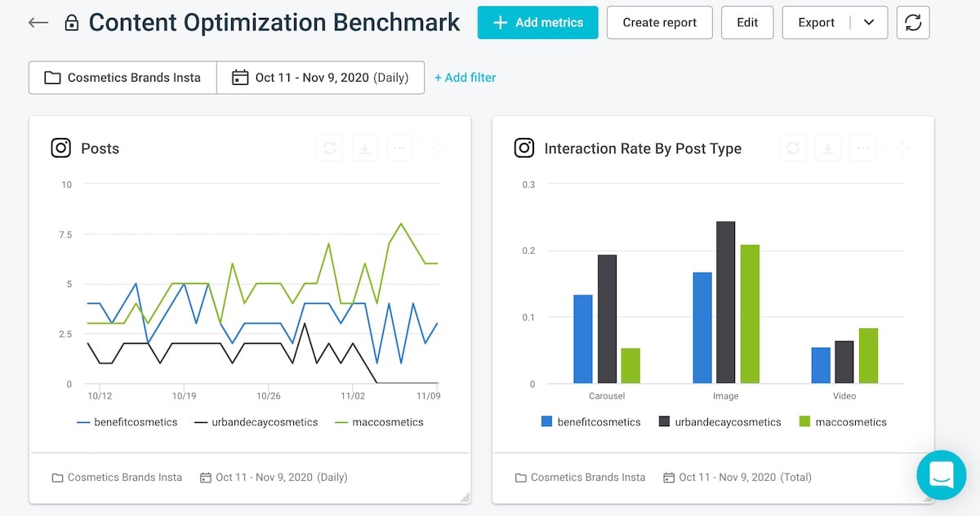Toggle maccosmetics series in Posts legend

(380, 422)
